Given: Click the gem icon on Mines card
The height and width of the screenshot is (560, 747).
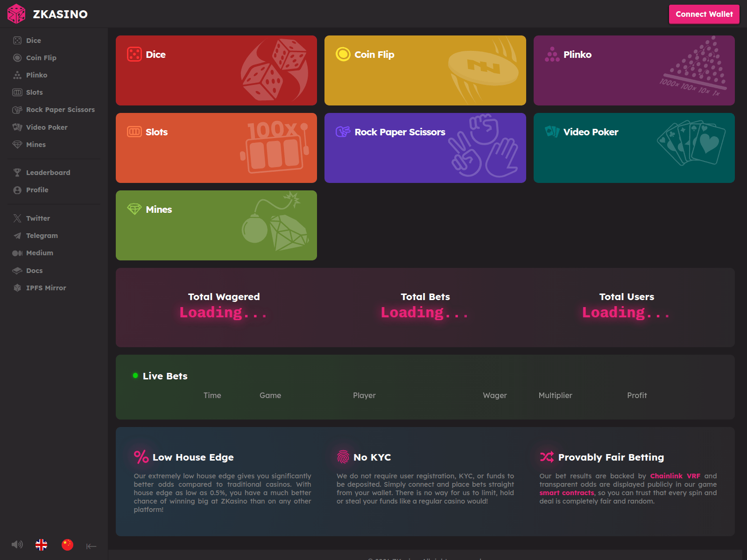Looking at the screenshot, I should [x=134, y=209].
